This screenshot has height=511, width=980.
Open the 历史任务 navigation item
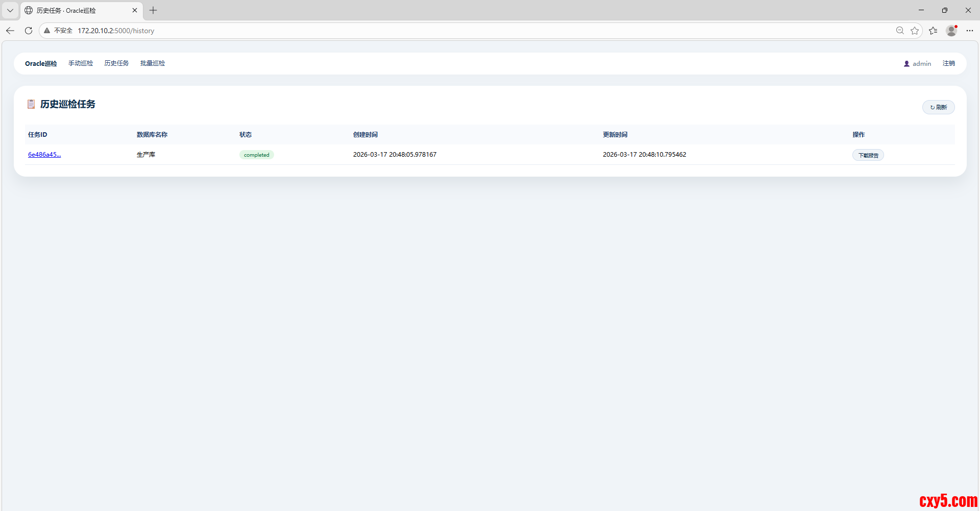coord(116,63)
